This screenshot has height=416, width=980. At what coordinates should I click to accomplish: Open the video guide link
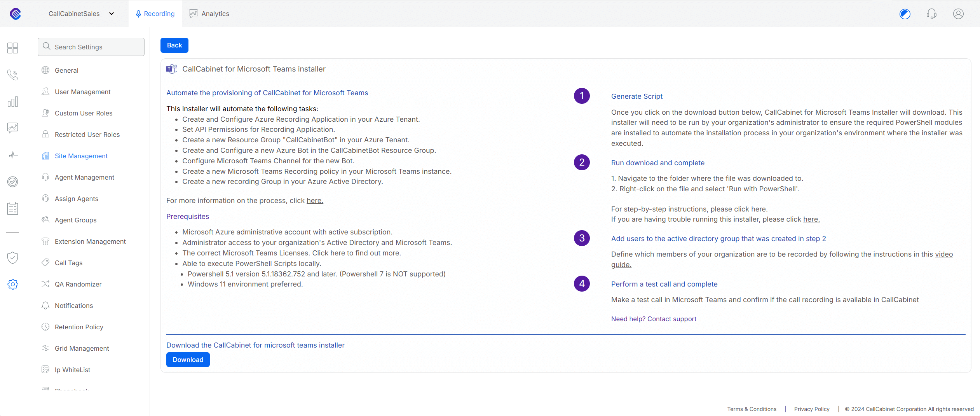point(943,254)
